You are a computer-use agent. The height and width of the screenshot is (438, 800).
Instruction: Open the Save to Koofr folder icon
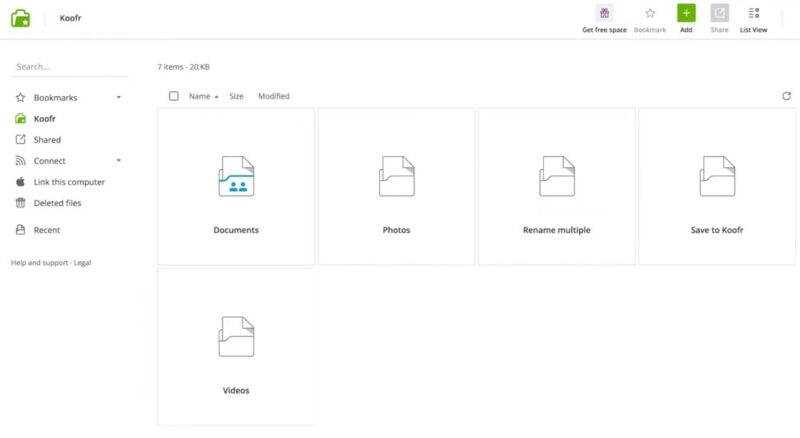tap(717, 176)
